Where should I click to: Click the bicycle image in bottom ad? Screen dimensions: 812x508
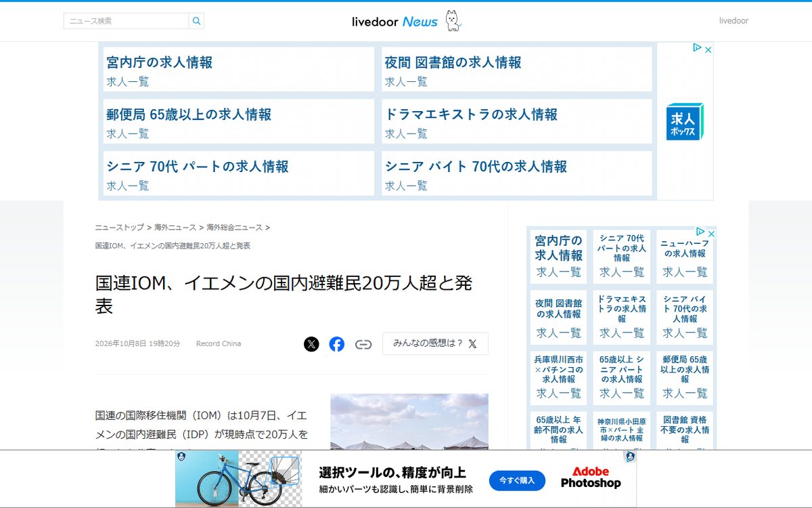coord(238,479)
